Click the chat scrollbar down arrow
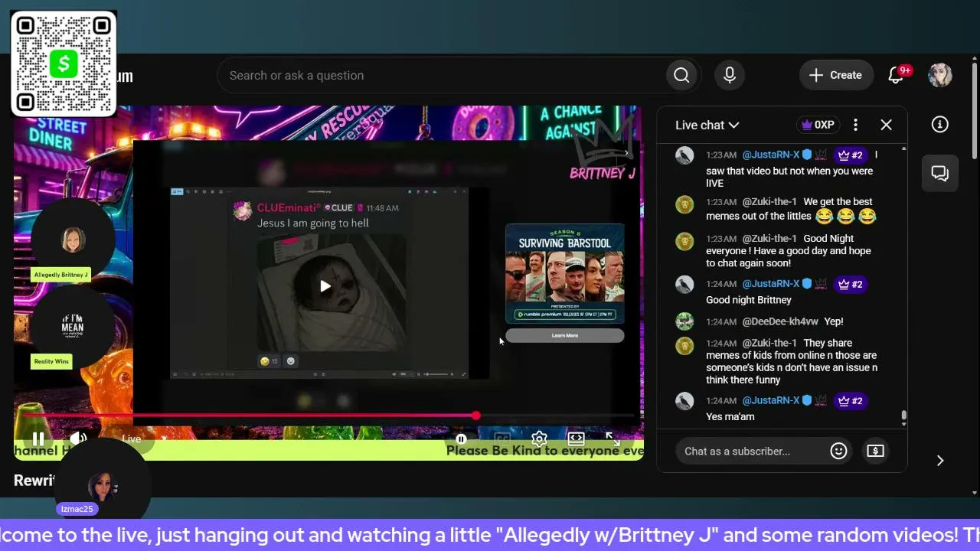 [904, 423]
